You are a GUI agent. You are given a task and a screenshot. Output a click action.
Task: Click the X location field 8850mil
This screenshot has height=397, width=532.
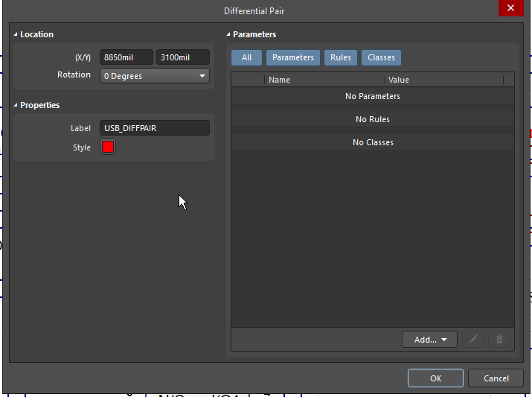[x=126, y=57]
